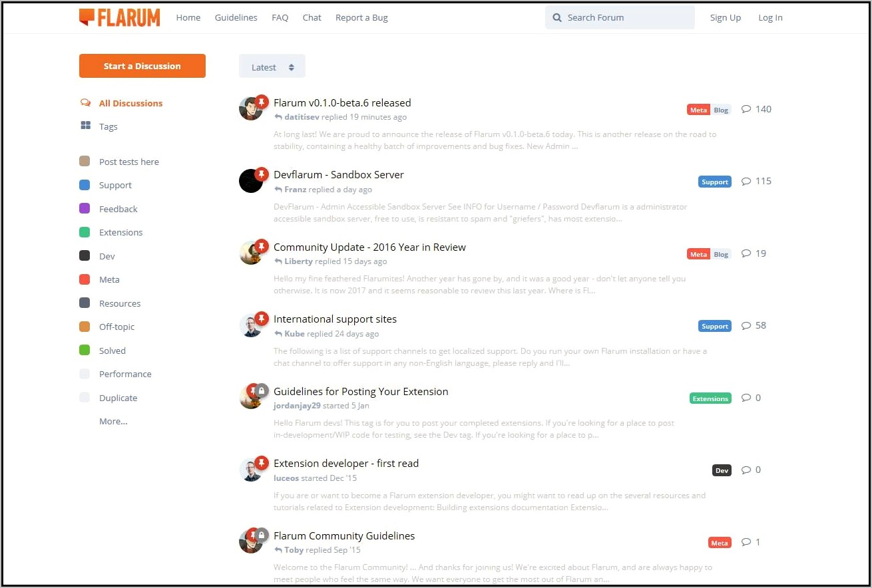This screenshot has width=872, height=588.
Task: Click pin badge on Devflarum - Sandbox Server
Action: pyautogui.click(x=262, y=174)
